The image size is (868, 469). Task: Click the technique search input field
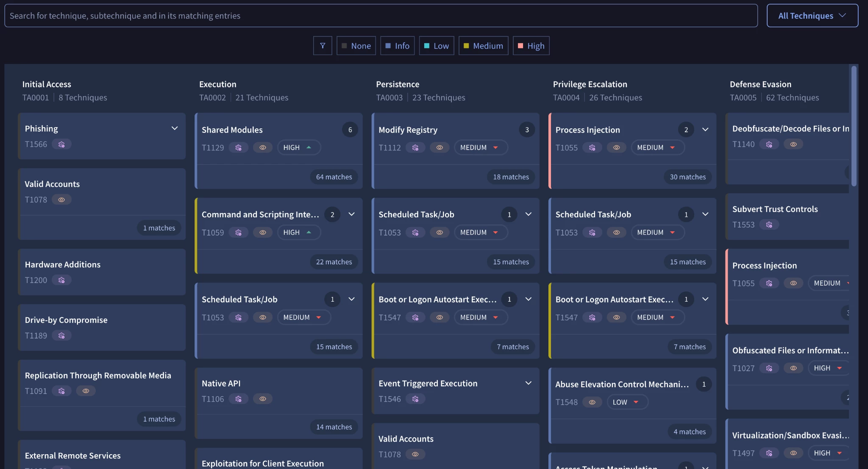coord(381,16)
